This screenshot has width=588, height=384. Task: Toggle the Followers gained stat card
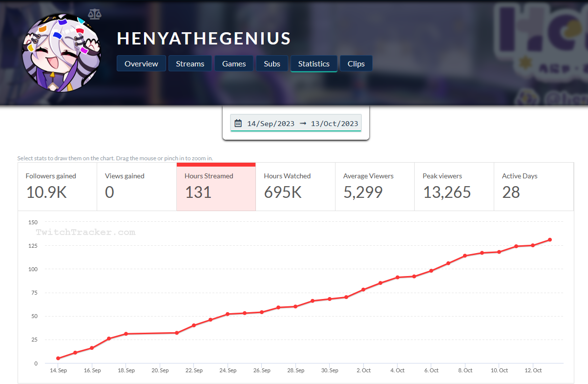tap(57, 187)
